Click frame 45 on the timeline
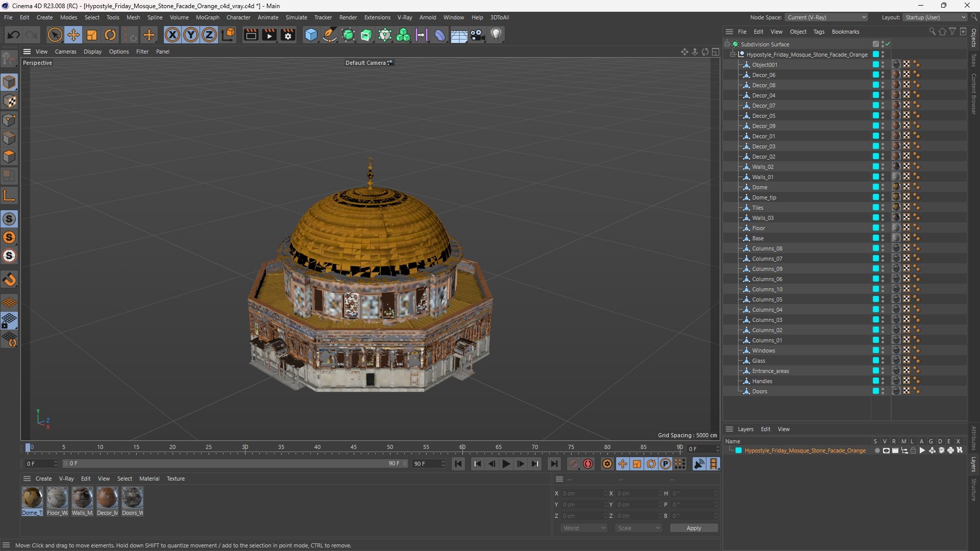Viewport: 980px width, 551px height. 354,447
